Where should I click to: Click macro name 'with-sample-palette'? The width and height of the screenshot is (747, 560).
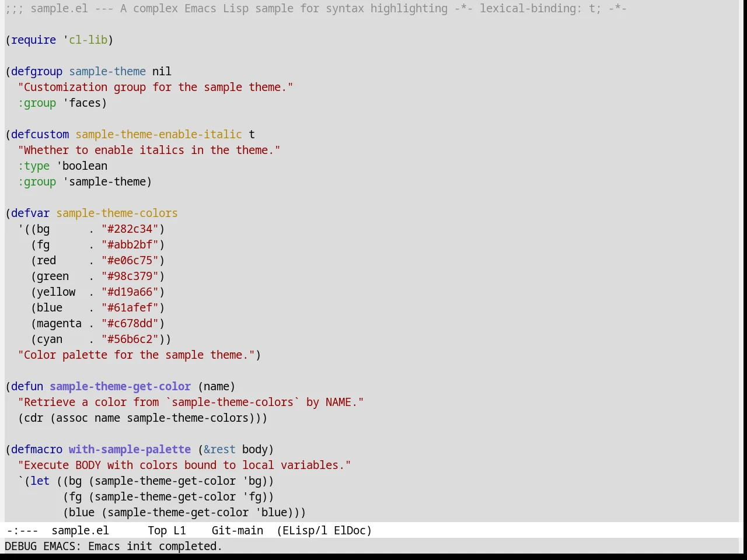click(x=130, y=449)
